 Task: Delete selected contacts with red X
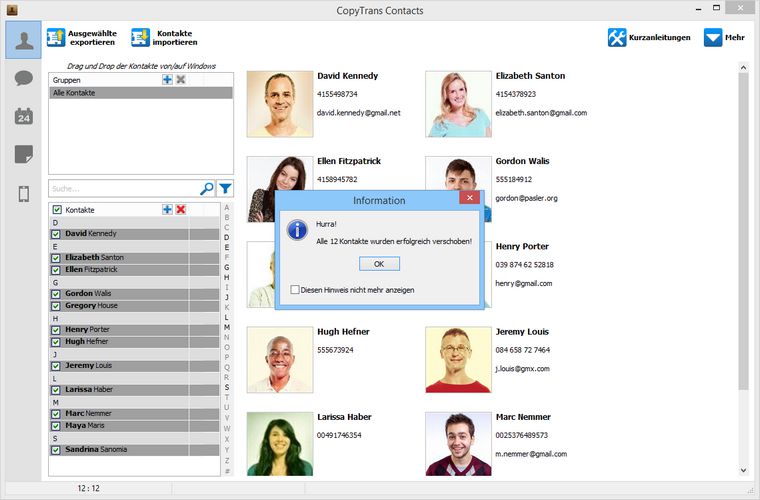[181, 209]
